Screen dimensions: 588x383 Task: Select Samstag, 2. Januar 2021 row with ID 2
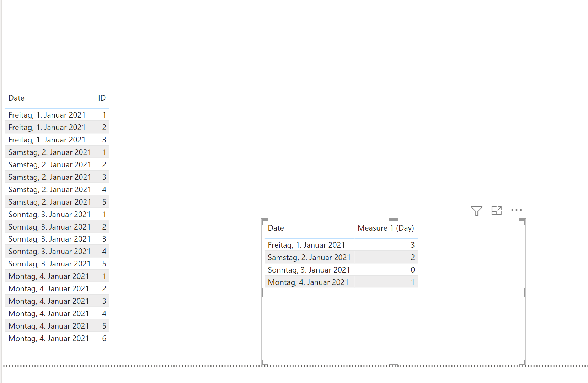tap(57, 164)
